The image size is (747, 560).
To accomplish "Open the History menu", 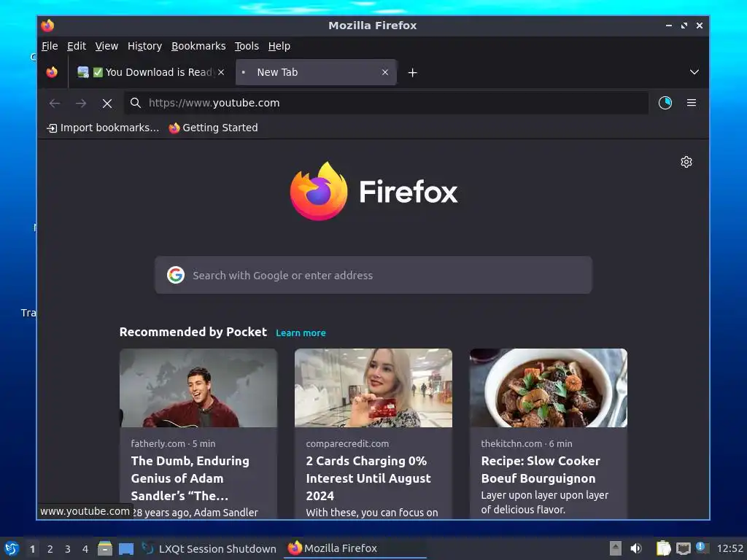I will 145,46.
